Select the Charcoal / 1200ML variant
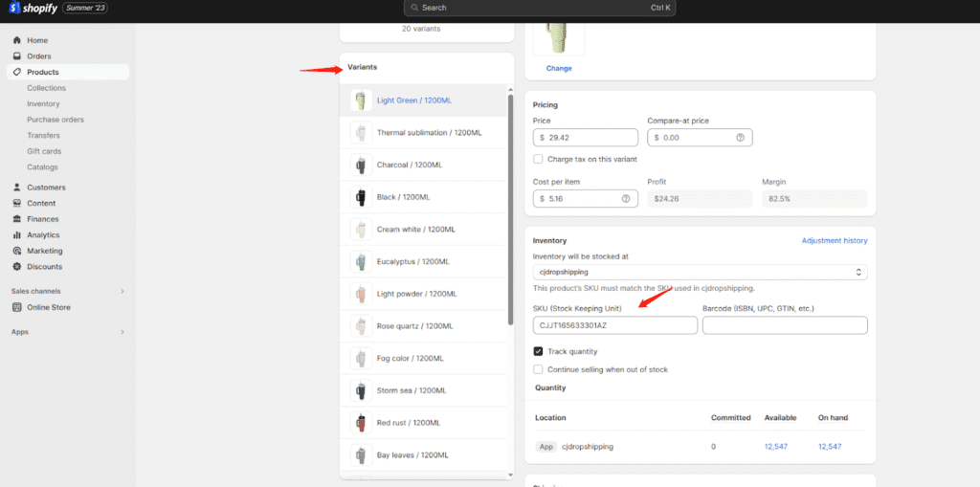Screen dimensions: 980x487 (409, 165)
